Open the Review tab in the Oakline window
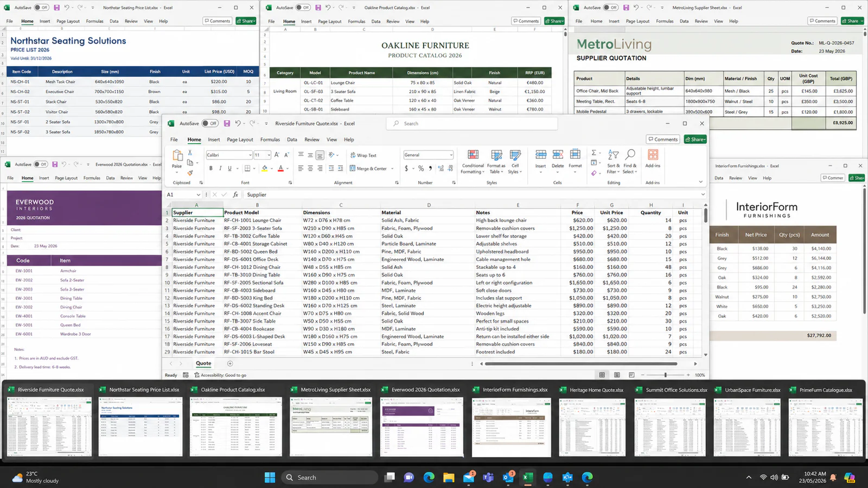 [393, 21]
